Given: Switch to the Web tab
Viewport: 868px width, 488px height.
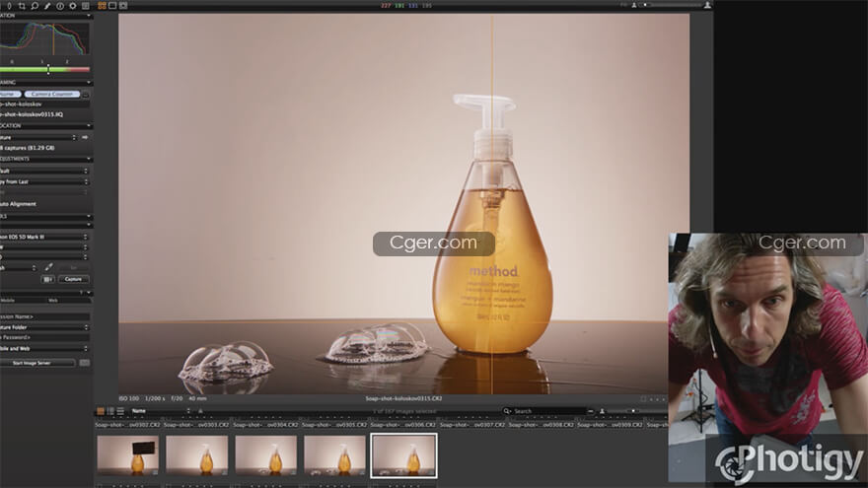Looking at the screenshot, I should [x=53, y=301].
